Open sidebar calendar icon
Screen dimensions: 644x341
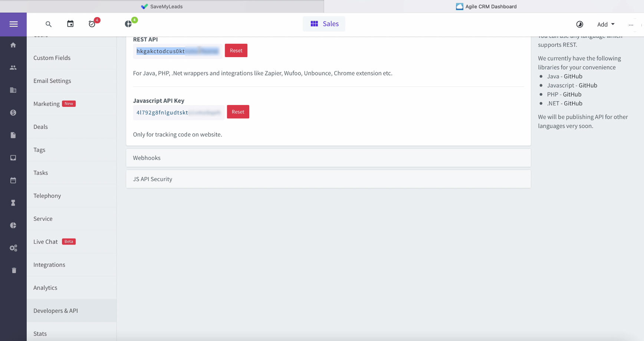click(x=13, y=180)
